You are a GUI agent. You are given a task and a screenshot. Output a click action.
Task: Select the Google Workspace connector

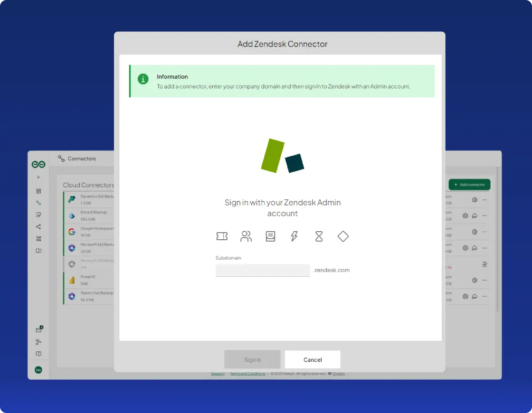pos(89,232)
